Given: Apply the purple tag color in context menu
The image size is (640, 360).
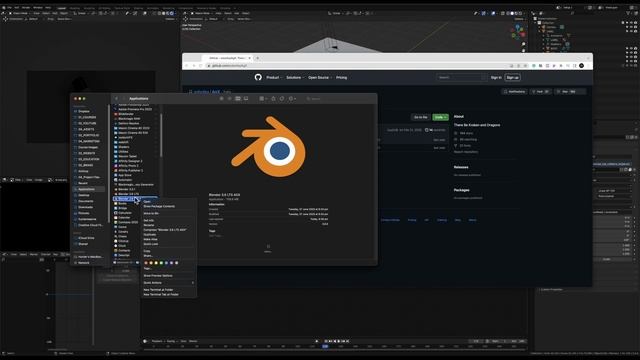Looking at the screenshot, I should [x=171, y=263].
